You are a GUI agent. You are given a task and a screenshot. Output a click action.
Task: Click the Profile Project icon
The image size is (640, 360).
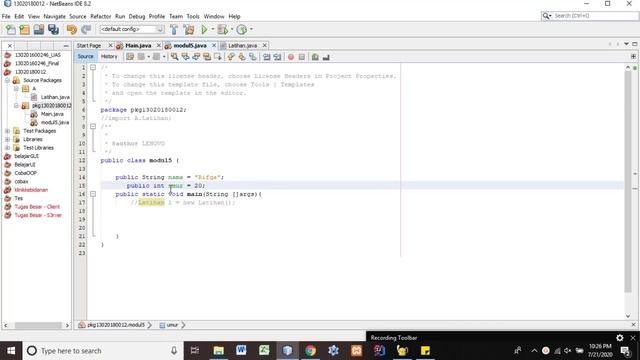tap(242, 29)
